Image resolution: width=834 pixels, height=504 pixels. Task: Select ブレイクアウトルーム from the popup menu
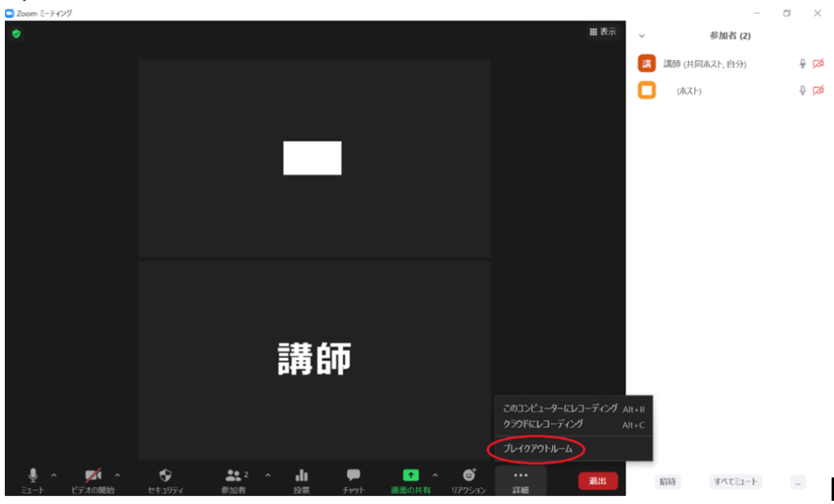tap(538, 449)
